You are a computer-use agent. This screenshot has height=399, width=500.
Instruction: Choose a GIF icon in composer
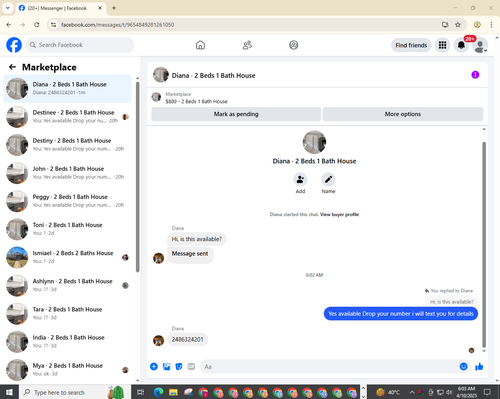coord(191,367)
